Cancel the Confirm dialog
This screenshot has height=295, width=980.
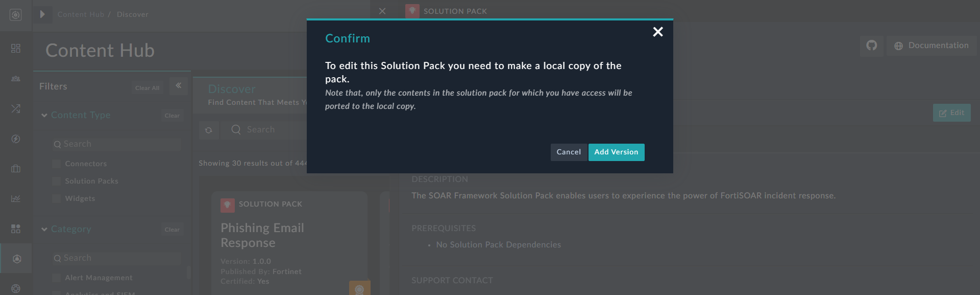569,152
